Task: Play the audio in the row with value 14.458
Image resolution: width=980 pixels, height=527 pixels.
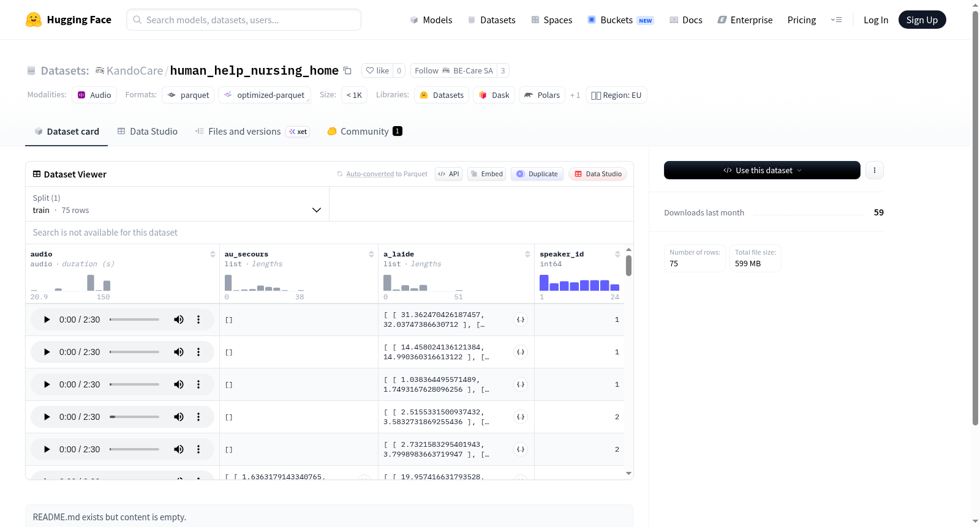Action: pyautogui.click(x=47, y=352)
